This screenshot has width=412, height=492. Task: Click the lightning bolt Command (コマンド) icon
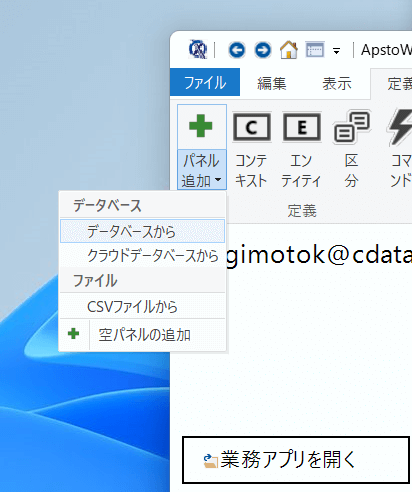click(x=400, y=127)
